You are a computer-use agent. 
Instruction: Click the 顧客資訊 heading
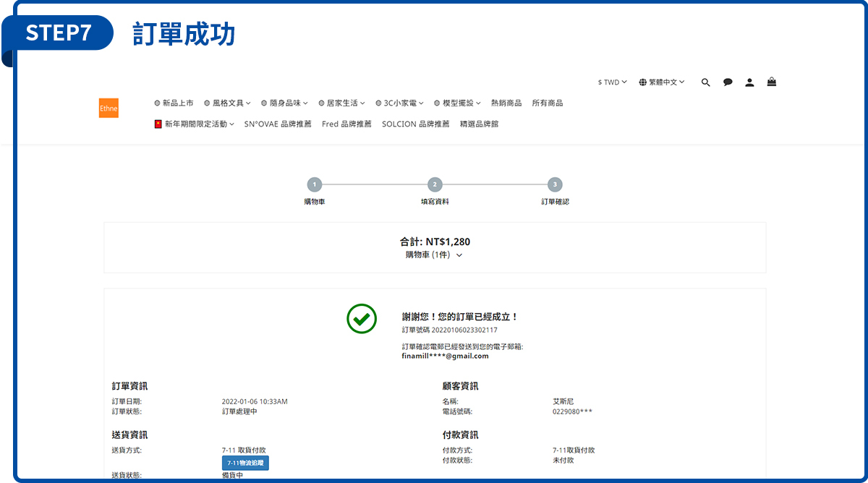pyautogui.click(x=460, y=386)
